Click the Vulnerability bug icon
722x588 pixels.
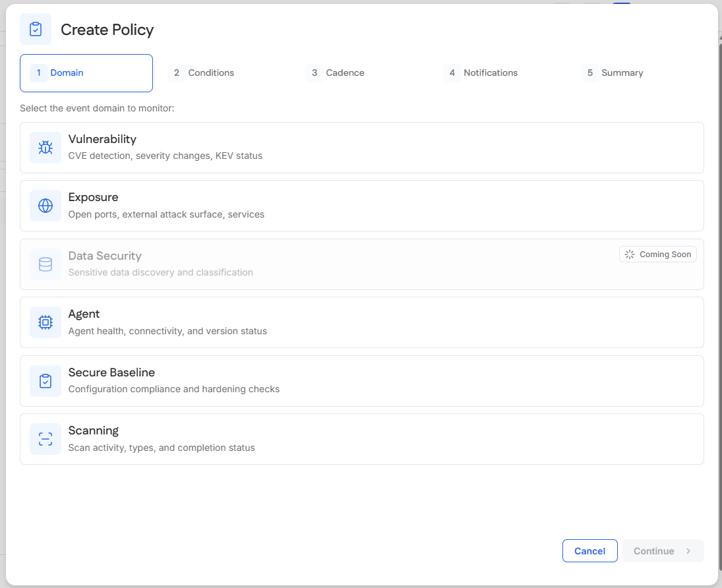pos(45,148)
